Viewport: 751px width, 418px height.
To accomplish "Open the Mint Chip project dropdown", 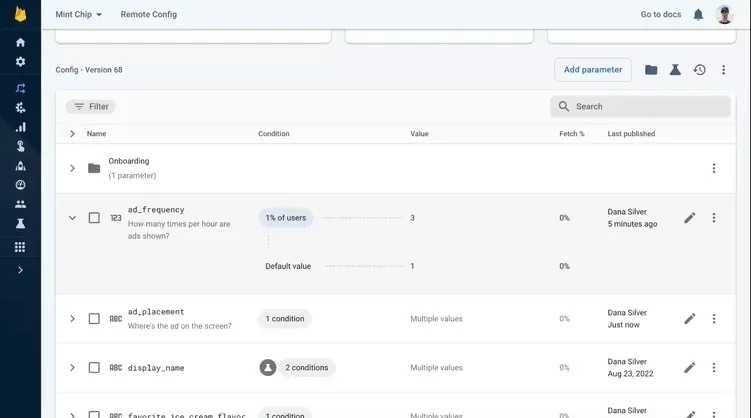I will point(79,14).
